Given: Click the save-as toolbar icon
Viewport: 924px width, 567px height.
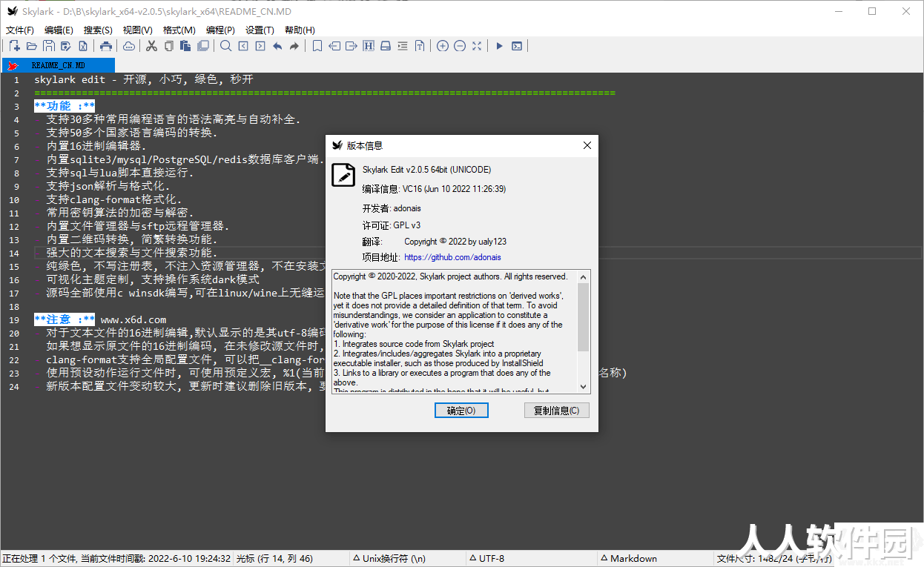Looking at the screenshot, I should point(65,46).
